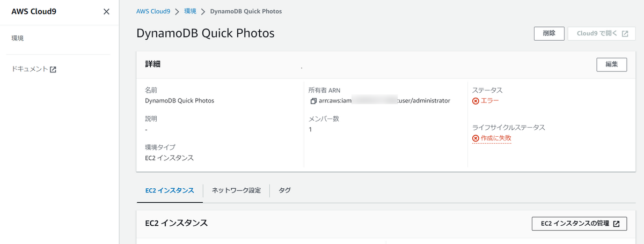The image size is (644, 244).
Task: Close the AWS Cloud9 side panel
Action: 106,12
